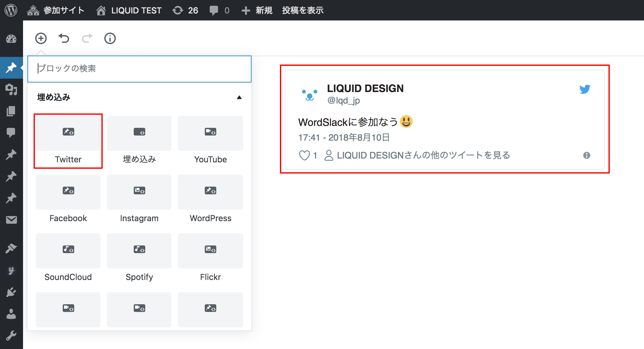Open the Plugins sidebar icon
Image resolution: width=644 pixels, height=349 pixels.
[x=11, y=292]
